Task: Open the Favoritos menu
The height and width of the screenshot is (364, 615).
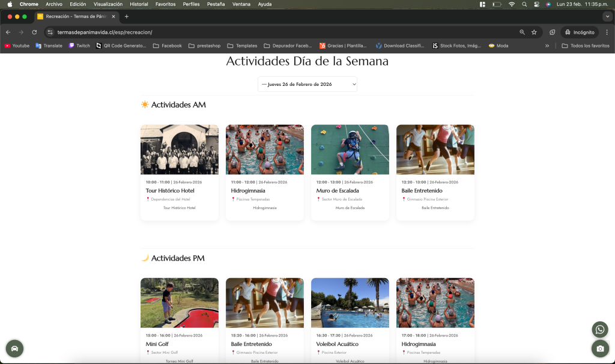Action: 165,4
